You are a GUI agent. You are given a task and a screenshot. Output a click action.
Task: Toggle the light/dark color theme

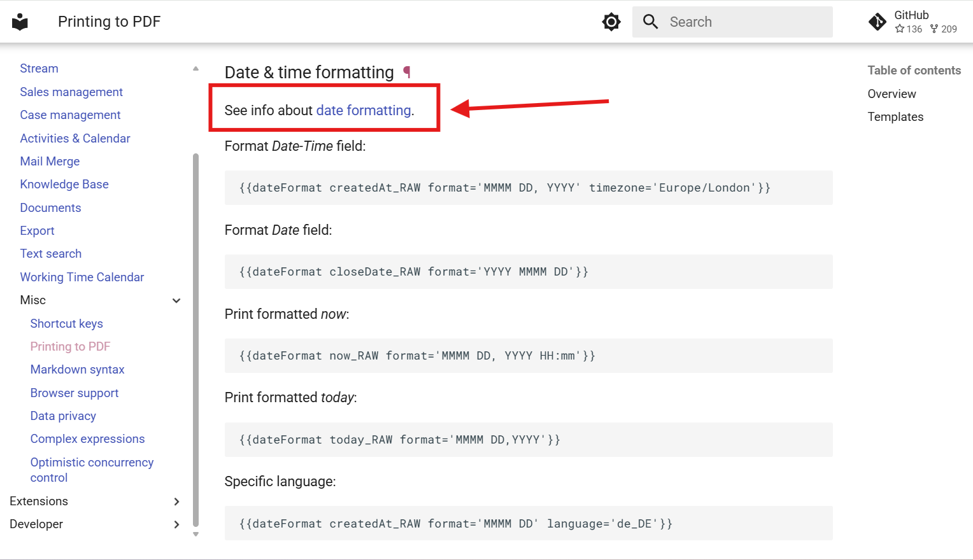pos(611,22)
